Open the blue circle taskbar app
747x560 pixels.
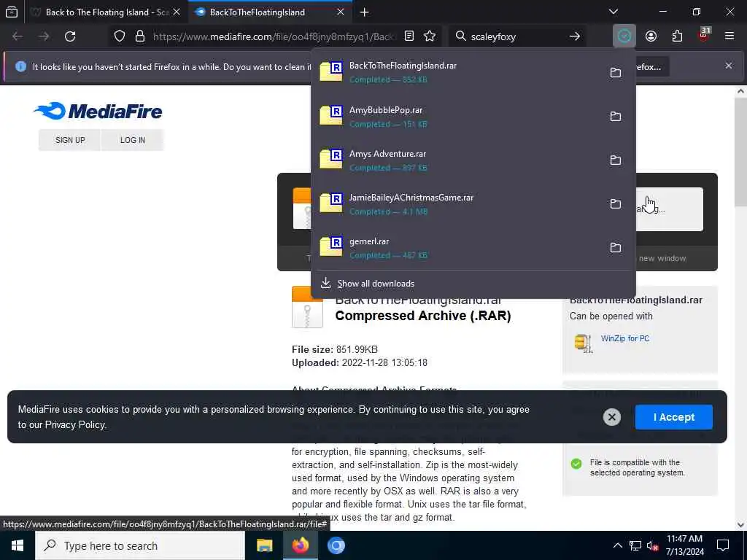click(x=336, y=545)
